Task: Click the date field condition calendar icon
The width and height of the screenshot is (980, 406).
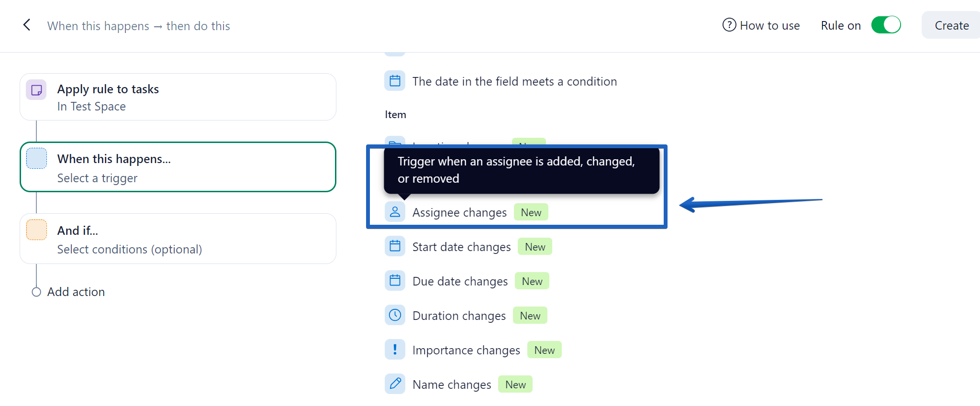Action: [x=395, y=81]
